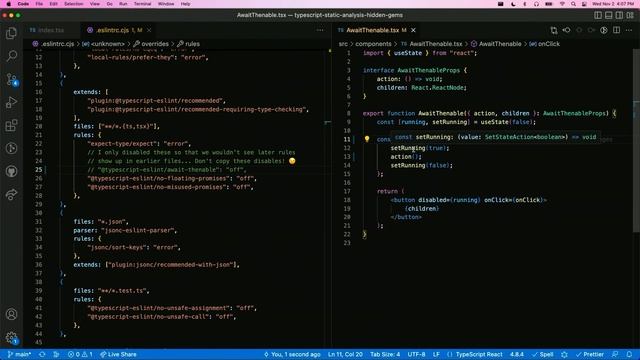Open the Run menu
The image size is (640, 360).
pyautogui.click(x=123, y=4)
